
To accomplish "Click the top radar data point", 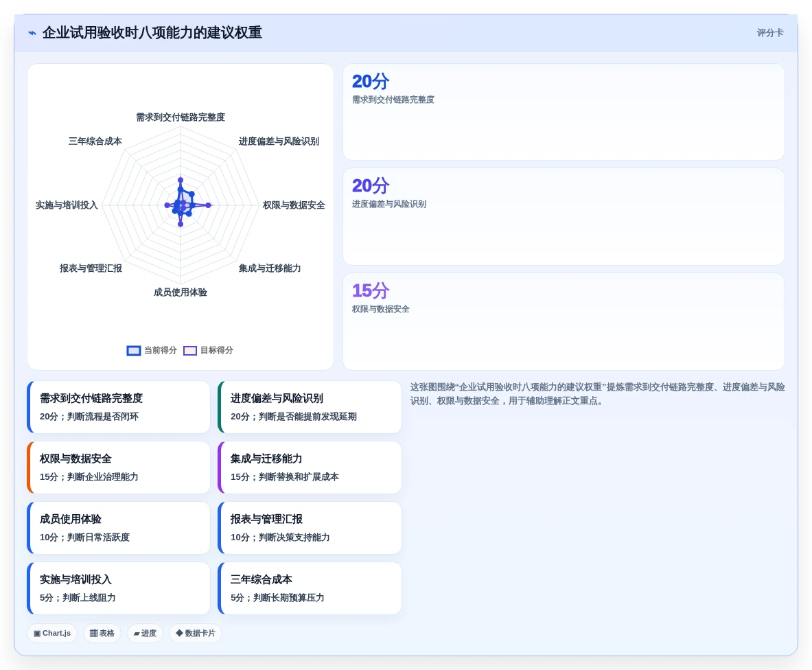I will tap(181, 180).
